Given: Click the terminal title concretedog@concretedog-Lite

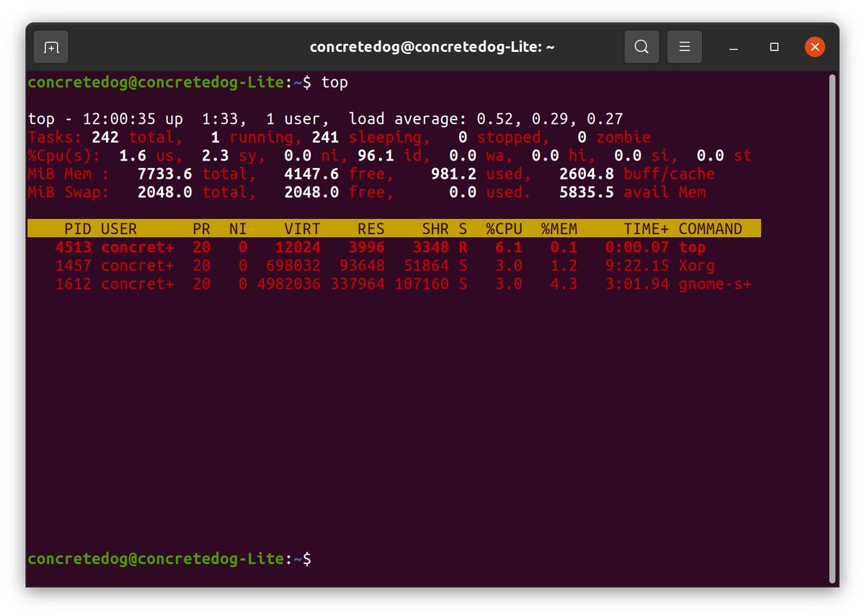Looking at the screenshot, I should [432, 46].
